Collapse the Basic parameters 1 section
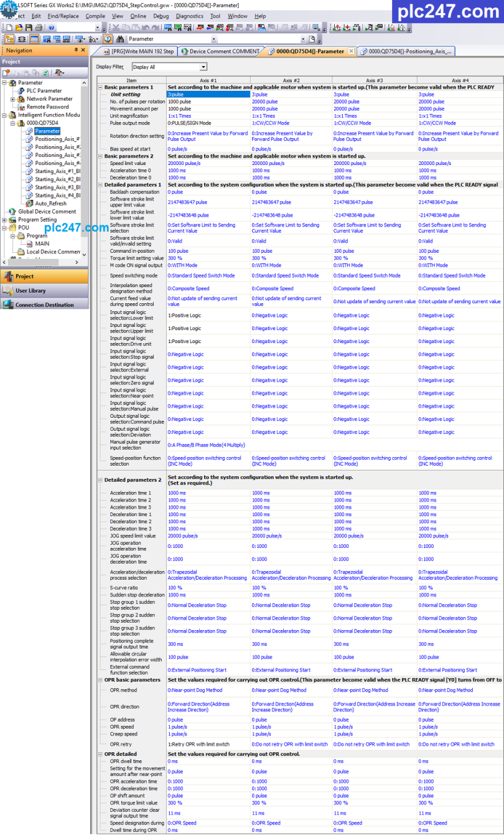The image size is (504, 835). coord(100,88)
